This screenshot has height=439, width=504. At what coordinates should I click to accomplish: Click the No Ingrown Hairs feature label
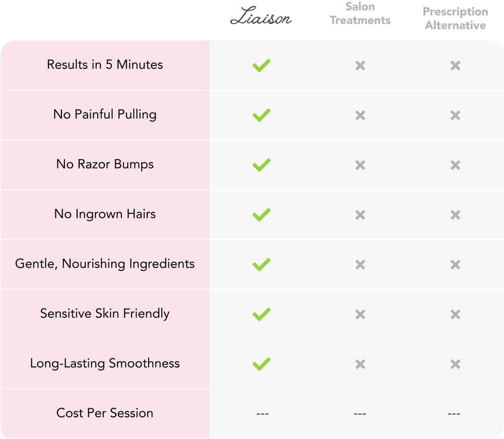(105, 214)
